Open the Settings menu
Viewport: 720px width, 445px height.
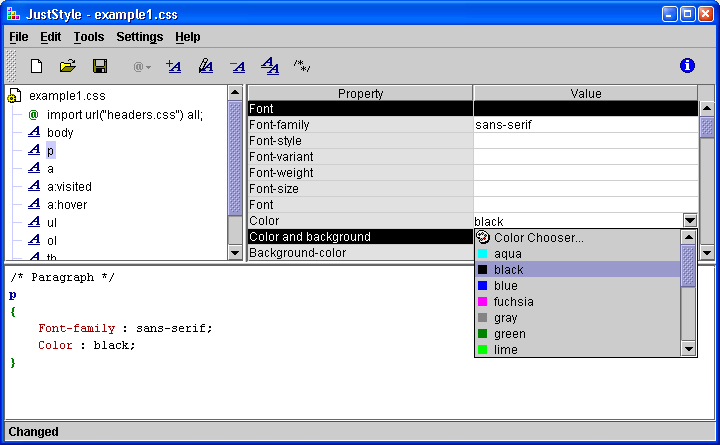pos(140,37)
